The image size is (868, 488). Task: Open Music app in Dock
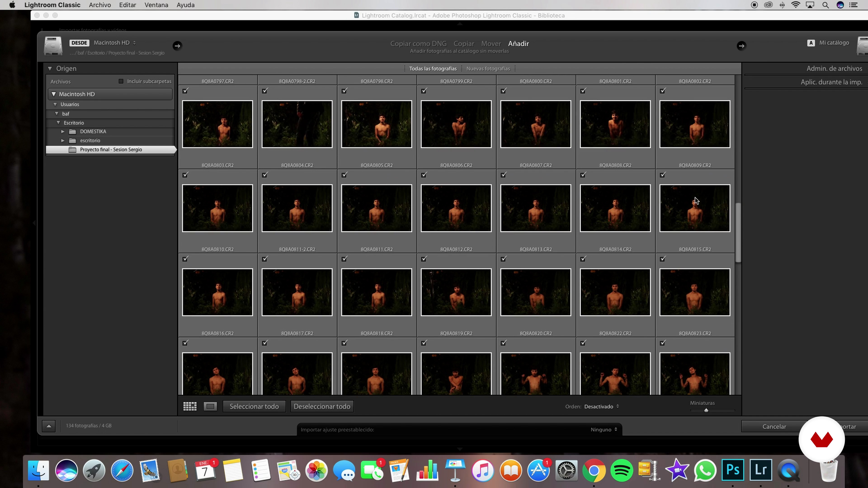(483, 470)
